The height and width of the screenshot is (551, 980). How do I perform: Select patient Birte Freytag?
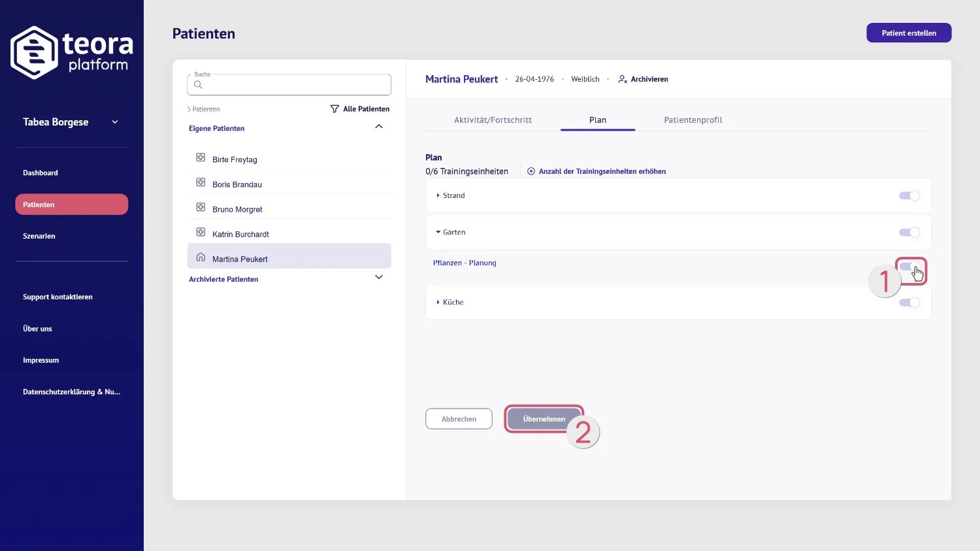(289, 159)
